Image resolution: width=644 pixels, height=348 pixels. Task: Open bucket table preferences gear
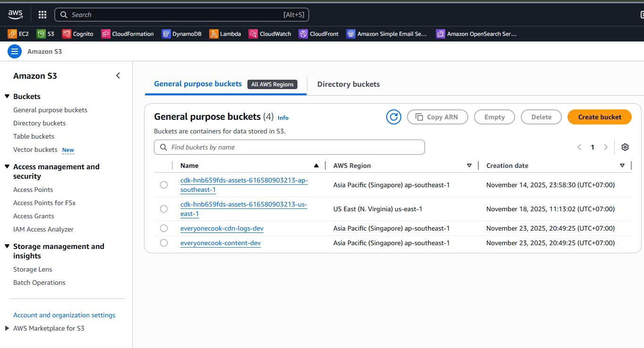coord(625,147)
